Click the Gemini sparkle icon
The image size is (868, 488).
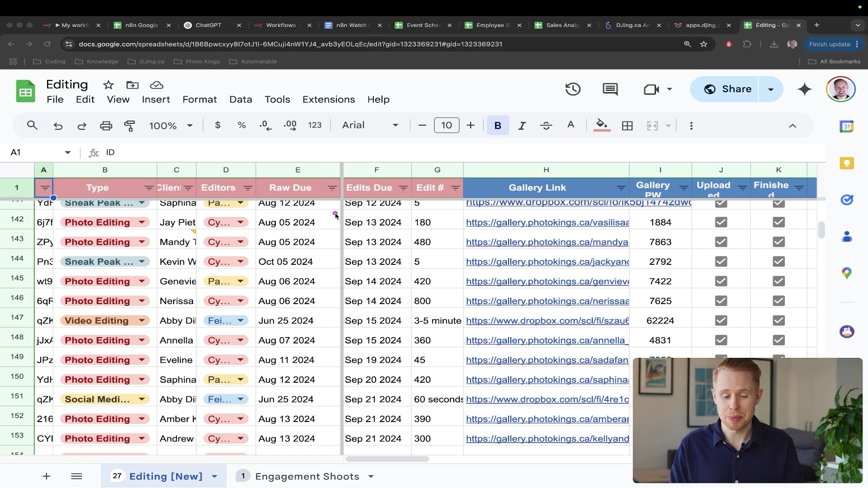(x=805, y=89)
